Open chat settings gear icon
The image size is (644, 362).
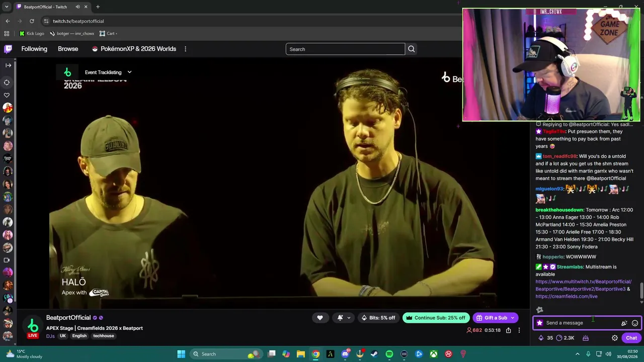[x=615, y=338]
